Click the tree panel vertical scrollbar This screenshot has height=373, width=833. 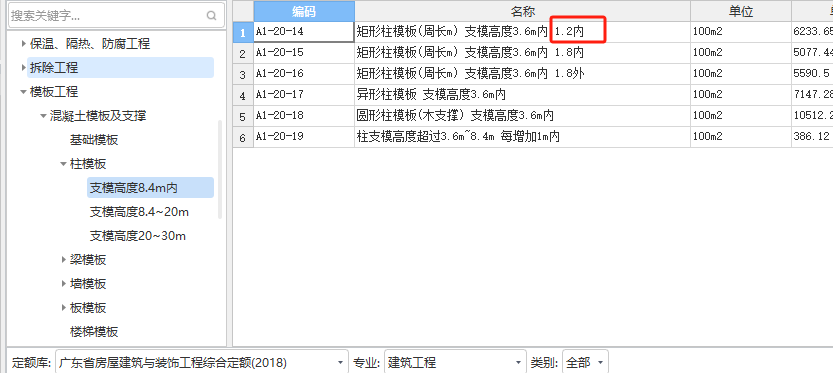[220, 169]
